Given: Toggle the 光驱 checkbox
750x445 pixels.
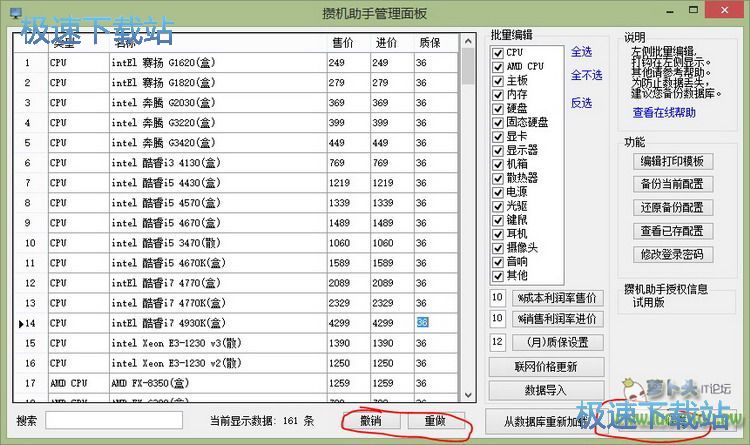Looking at the screenshot, I should (x=498, y=206).
